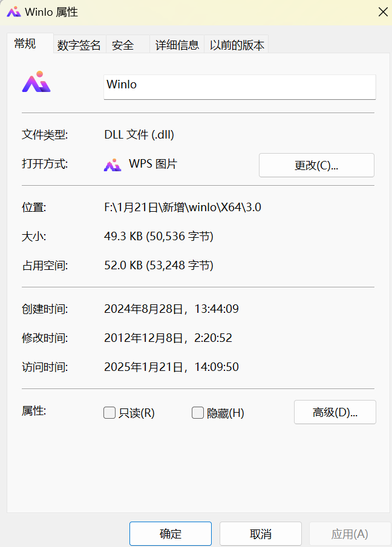Click the WPS 图片 app icon
Image resolution: width=392 pixels, height=547 pixels.
(113, 165)
